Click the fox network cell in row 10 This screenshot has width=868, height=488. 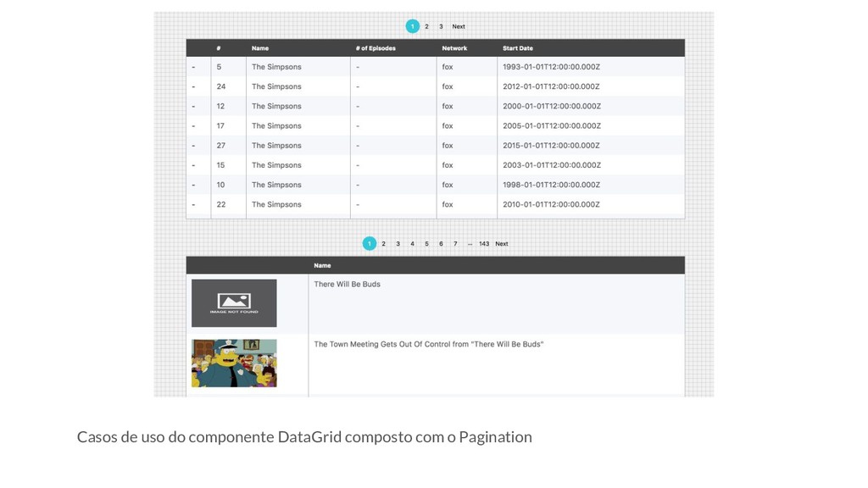click(x=448, y=185)
